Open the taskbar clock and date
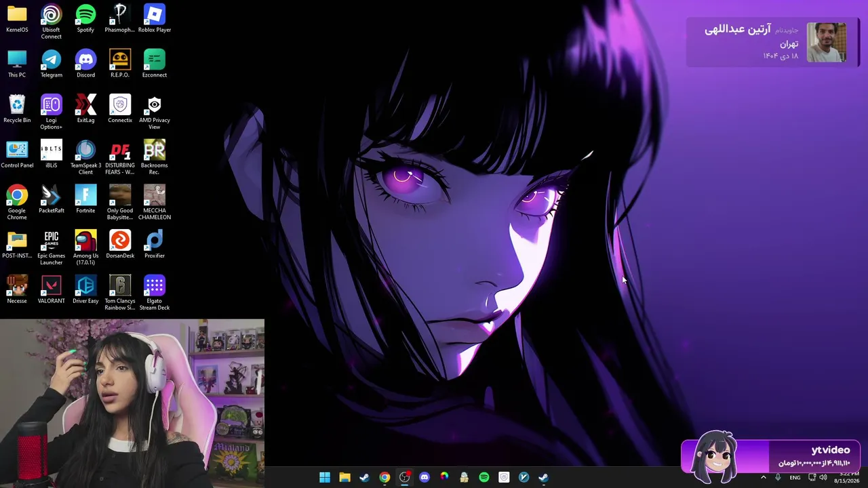Image resolution: width=868 pixels, height=488 pixels. [846, 478]
